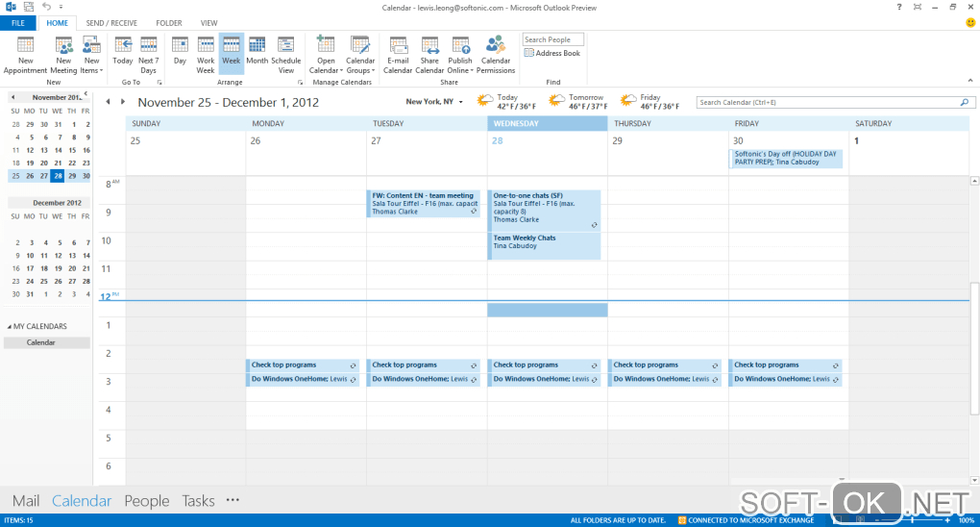The width and height of the screenshot is (980, 527).
Task: Open the FOLDER tab
Action: coord(169,23)
